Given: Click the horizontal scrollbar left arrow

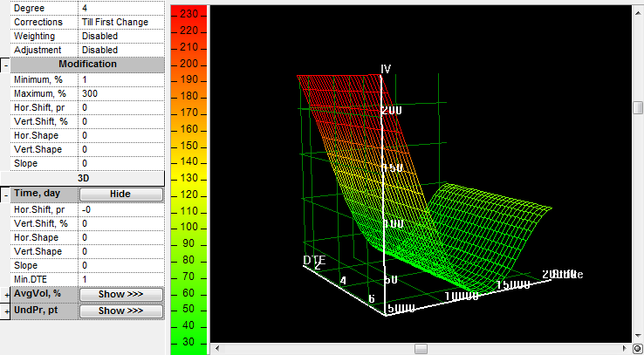Looking at the screenshot, I should (217, 349).
